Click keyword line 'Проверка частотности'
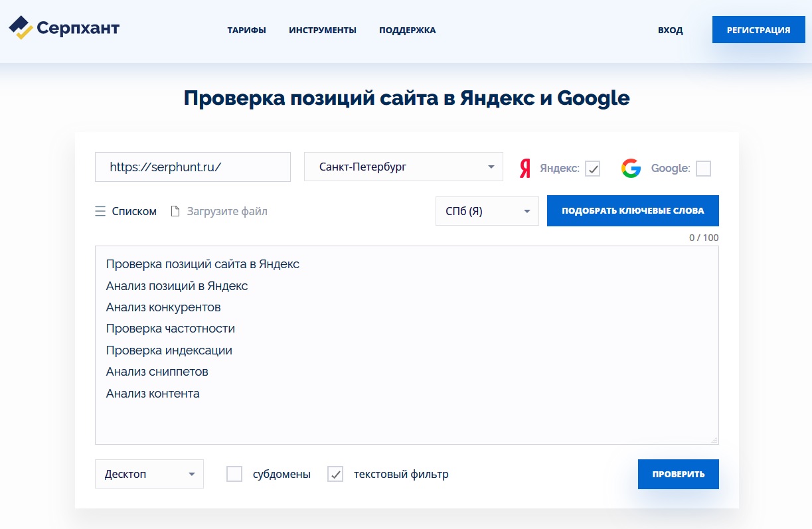 [171, 329]
